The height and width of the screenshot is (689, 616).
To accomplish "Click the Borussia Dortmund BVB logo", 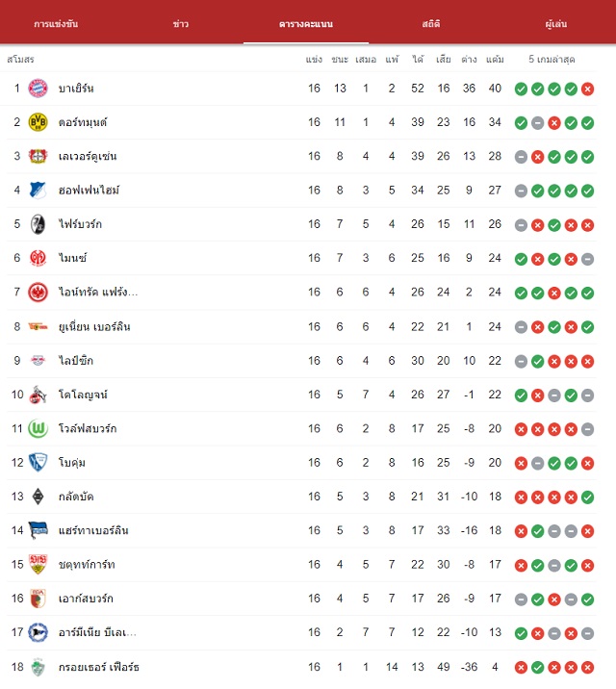I will tap(38, 122).
